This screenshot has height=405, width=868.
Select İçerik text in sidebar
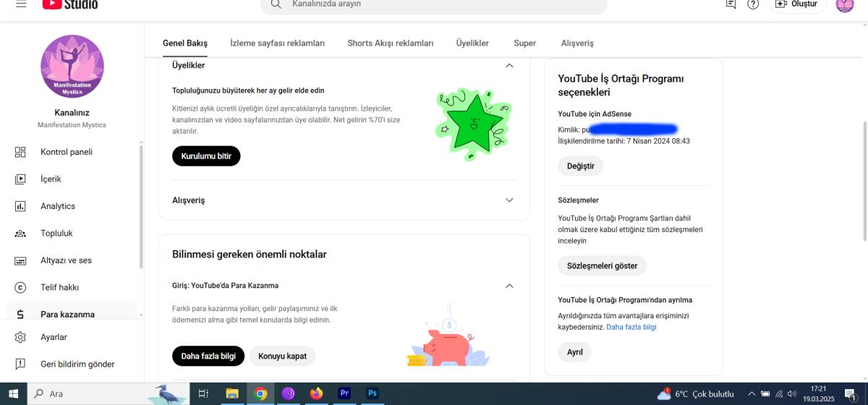51,179
